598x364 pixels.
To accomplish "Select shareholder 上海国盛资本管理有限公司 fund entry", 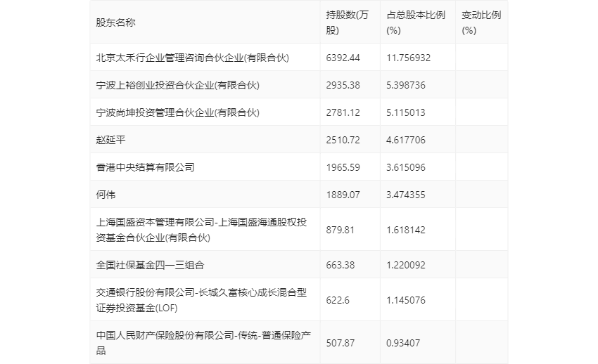I will (x=201, y=230).
